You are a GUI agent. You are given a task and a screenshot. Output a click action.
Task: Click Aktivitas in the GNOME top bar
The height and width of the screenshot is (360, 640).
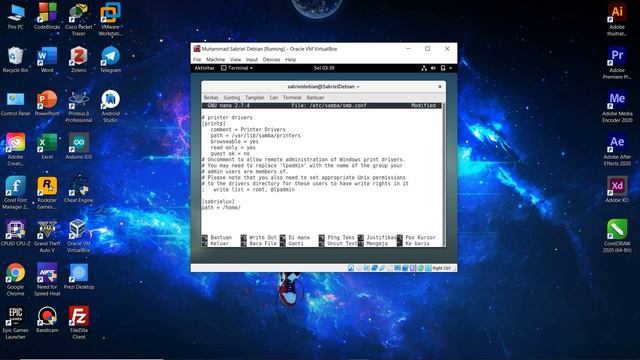(204, 68)
